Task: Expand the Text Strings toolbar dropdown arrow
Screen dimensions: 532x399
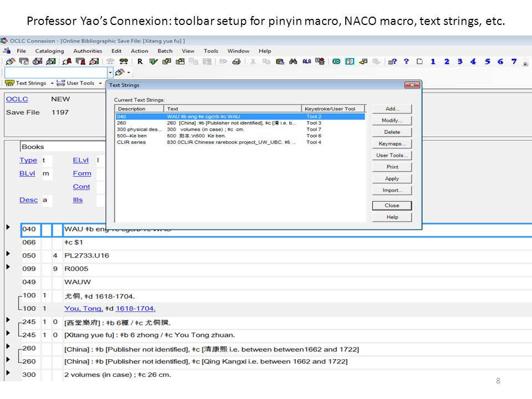Action: 52,83
